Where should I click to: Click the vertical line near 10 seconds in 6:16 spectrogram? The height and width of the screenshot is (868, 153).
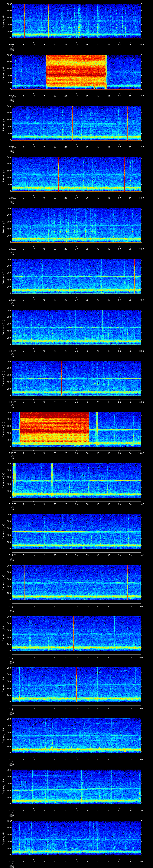33,786
